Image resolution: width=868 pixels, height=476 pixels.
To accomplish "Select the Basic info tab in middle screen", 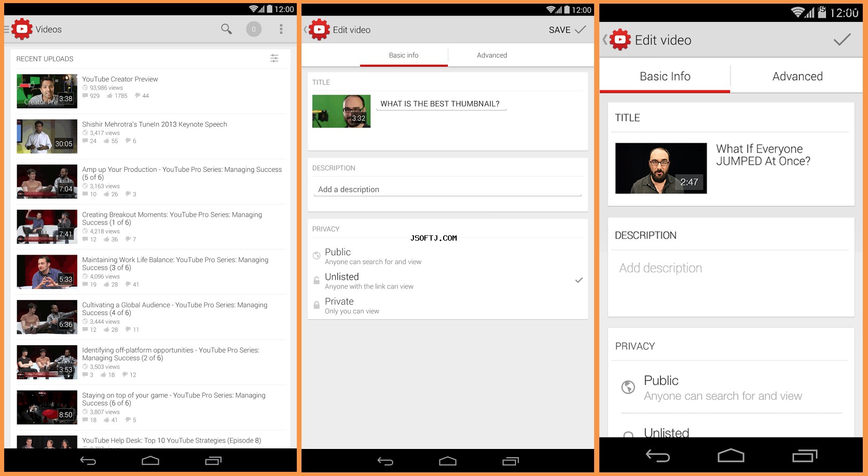I will pyautogui.click(x=404, y=55).
